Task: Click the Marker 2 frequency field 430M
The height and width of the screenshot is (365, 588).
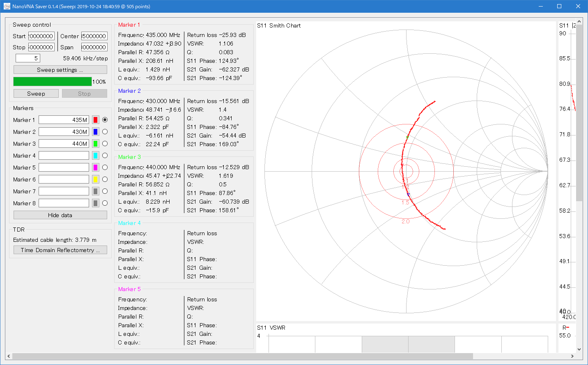Action: click(x=64, y=132)
